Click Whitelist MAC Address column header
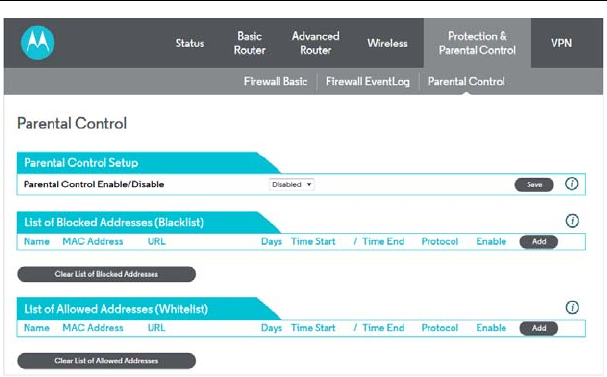 (93, 328)
